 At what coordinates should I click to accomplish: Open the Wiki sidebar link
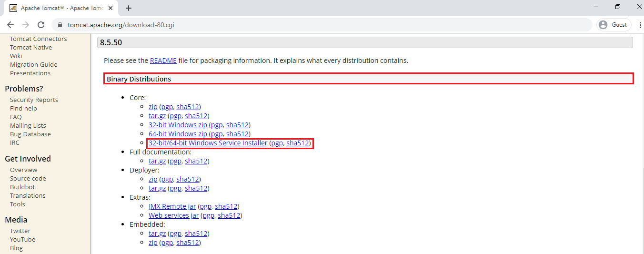tap(16, 56)
